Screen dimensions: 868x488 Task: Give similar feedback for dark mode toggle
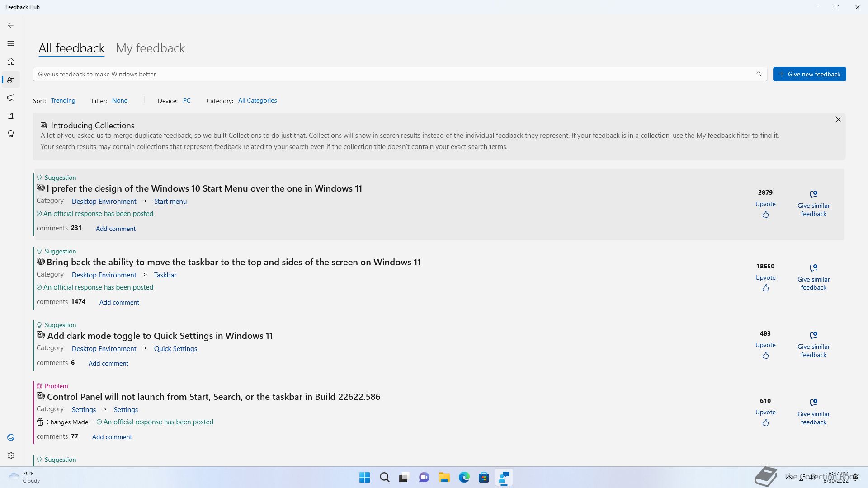click(x=814, y=345)
